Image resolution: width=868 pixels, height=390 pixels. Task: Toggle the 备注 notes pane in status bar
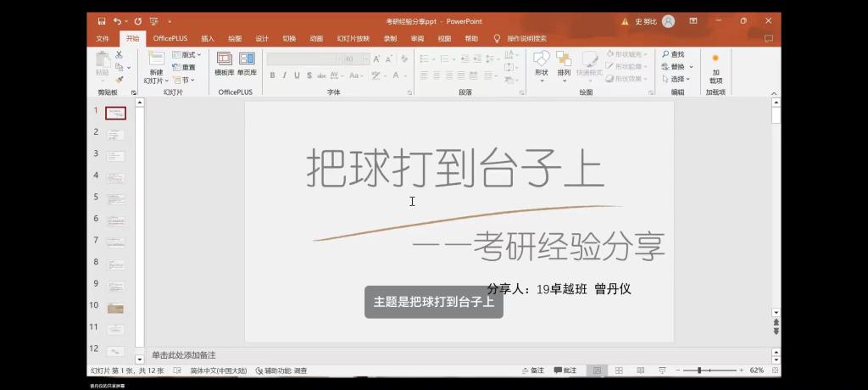[x=532, y=370]
